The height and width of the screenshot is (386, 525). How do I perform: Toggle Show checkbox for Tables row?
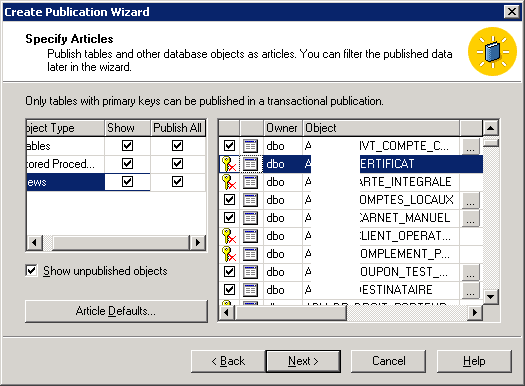(x=127, y=146)
